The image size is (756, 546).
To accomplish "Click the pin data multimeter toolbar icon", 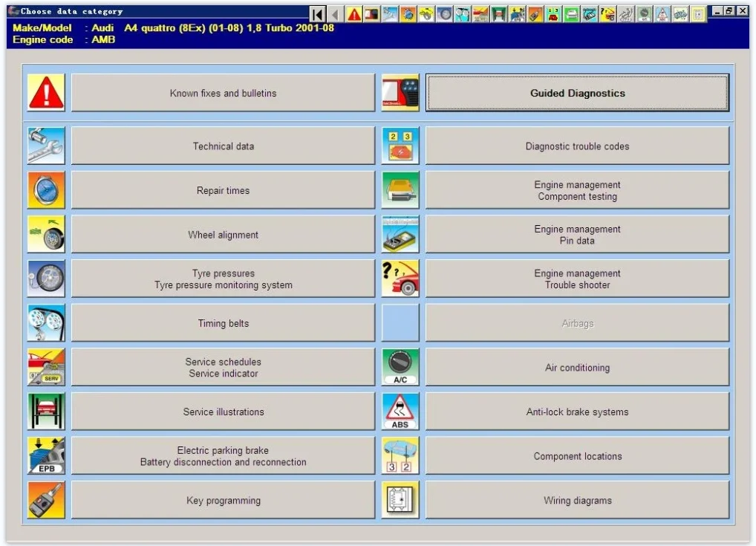I will point(589,14).
